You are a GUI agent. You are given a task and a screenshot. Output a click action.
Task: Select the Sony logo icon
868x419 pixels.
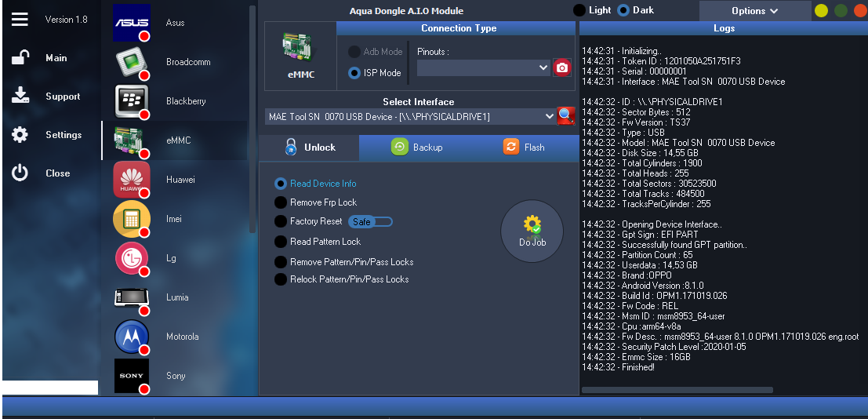[132, 376]
